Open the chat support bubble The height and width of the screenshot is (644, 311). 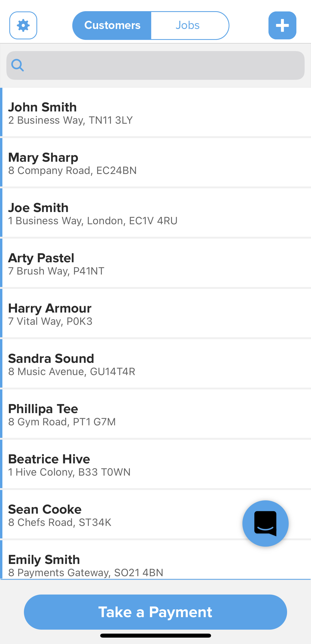265,523
